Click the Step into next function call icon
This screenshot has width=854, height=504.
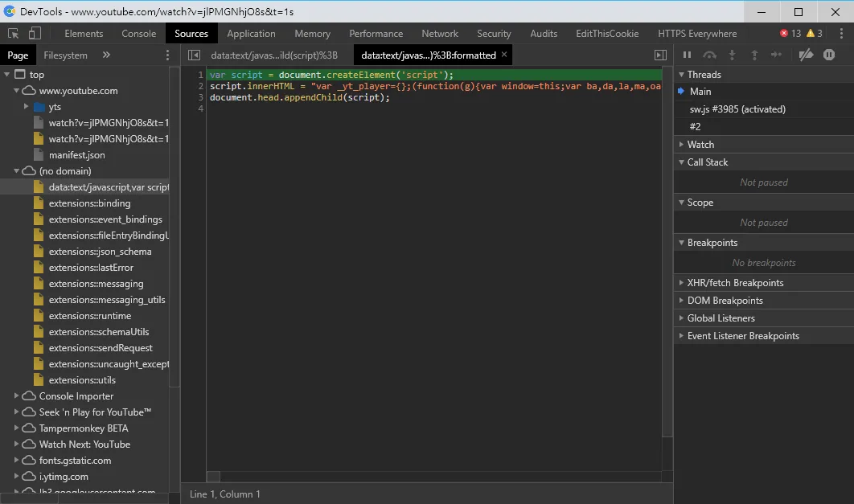click(x=730, y=55)
